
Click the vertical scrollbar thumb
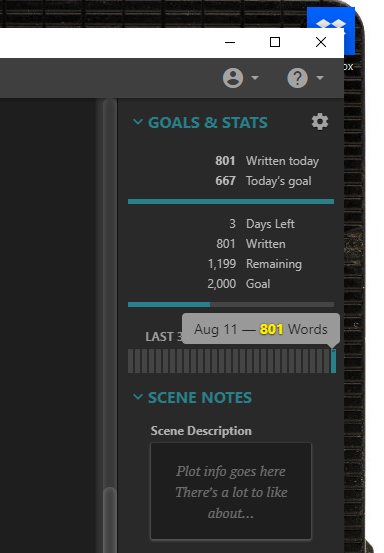[110, 520]
